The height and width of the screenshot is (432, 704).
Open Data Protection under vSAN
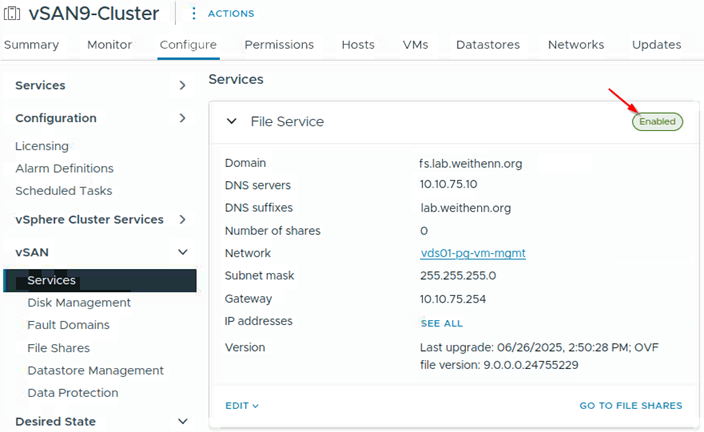(73, 393)
